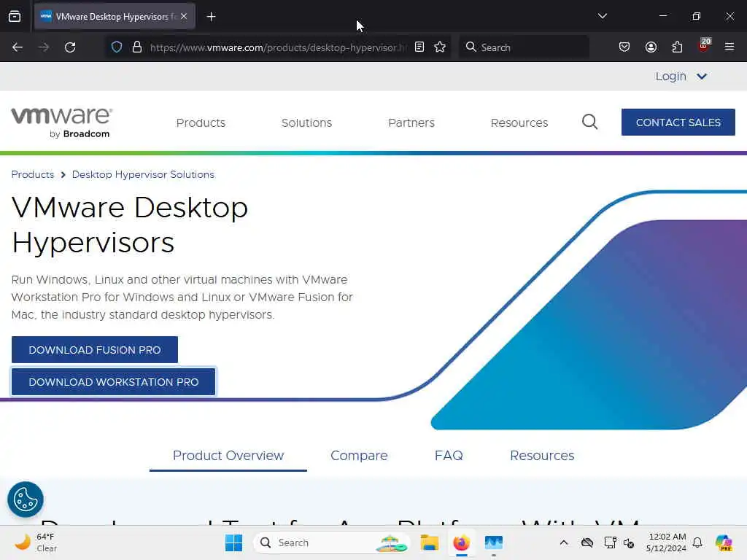747x560 pixels.
Task: Click DOWNLOAD WORKSTATION PRO button
Action: tap(113, 382)
